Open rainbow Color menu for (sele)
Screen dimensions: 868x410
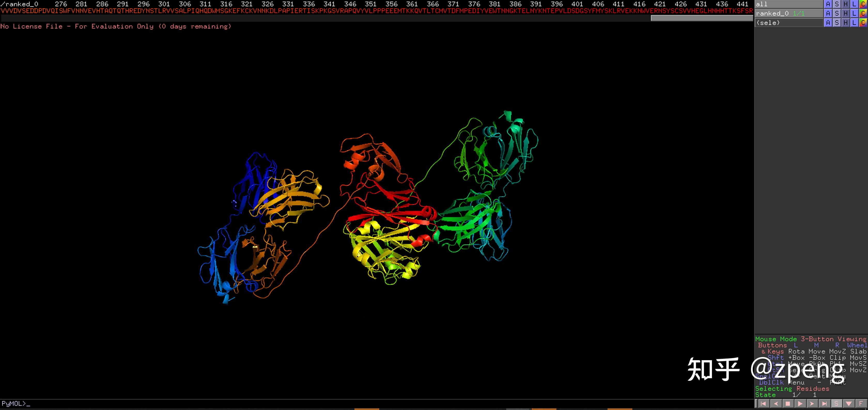pyautogui.click(x=863, y=22)
